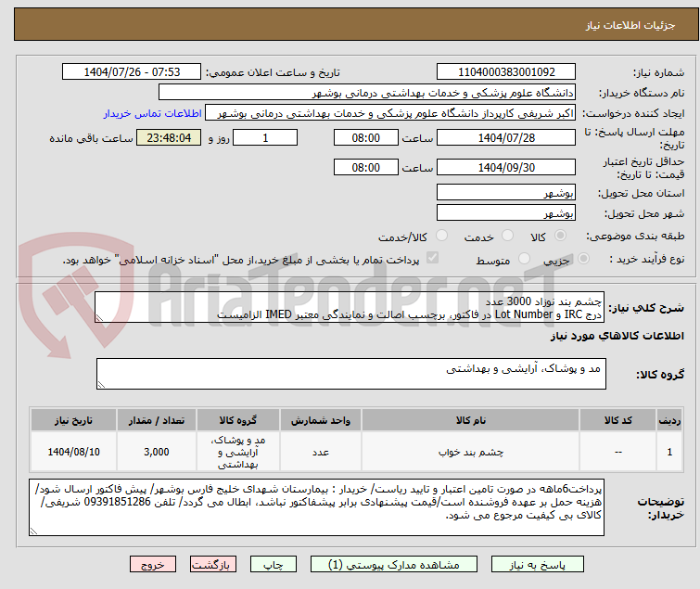Select the متوسط purchase type radio

click(524, 259)
